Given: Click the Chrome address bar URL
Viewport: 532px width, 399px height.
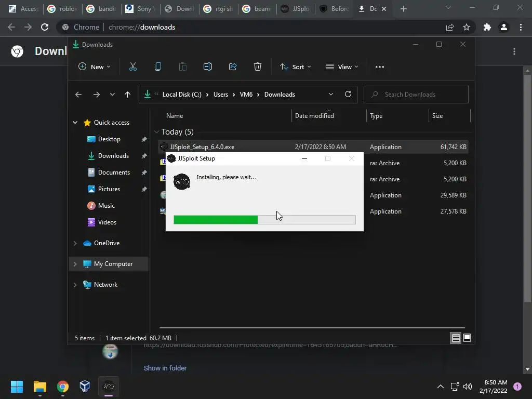Looking at the screenshot, I should pos(142,27).
